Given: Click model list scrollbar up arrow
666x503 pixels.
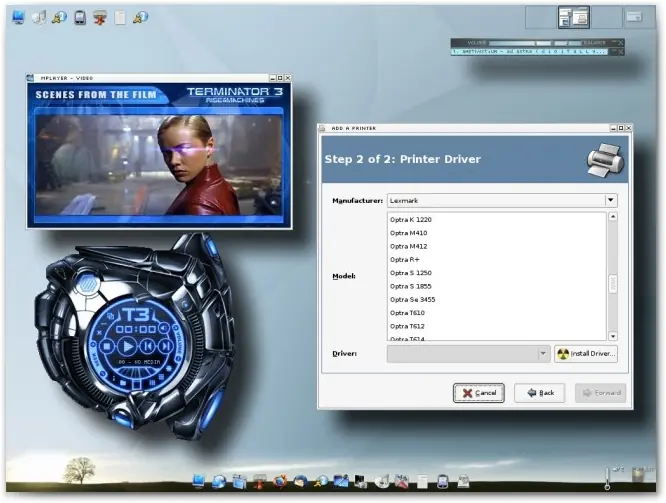Looking at the screenshot, I should click(612, 217).
